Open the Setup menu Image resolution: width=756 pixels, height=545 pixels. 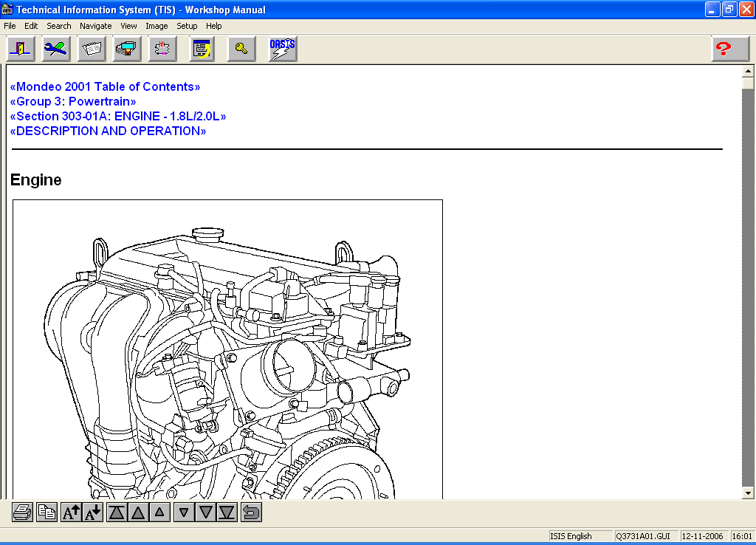click(187, 26)
